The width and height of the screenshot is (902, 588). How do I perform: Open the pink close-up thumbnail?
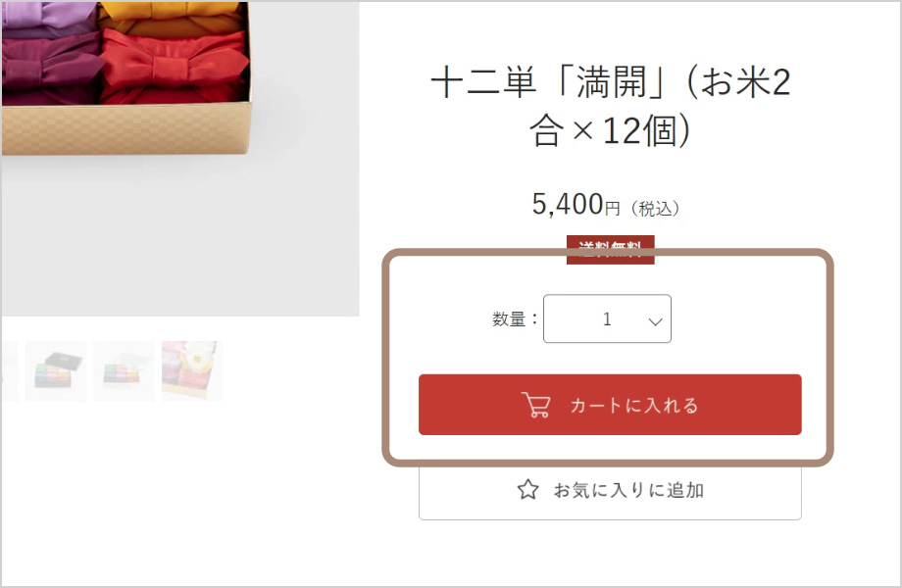point(191,370)
